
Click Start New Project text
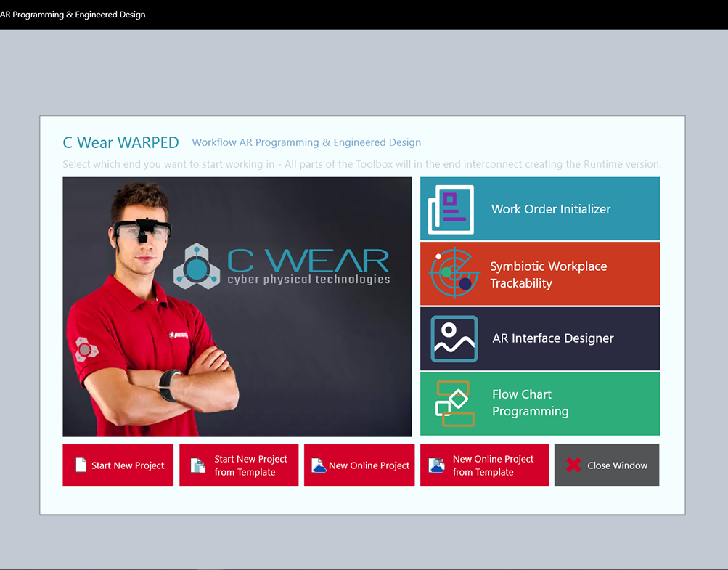pos(128,465)
